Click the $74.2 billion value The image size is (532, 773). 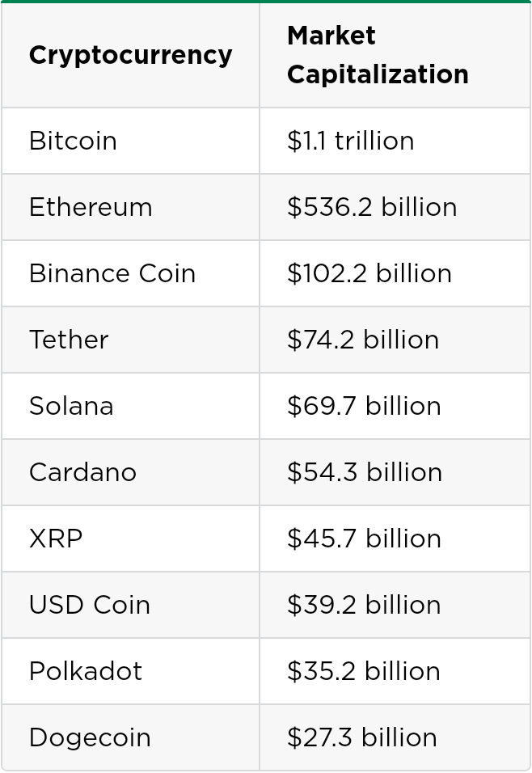[x=363, y=340]
